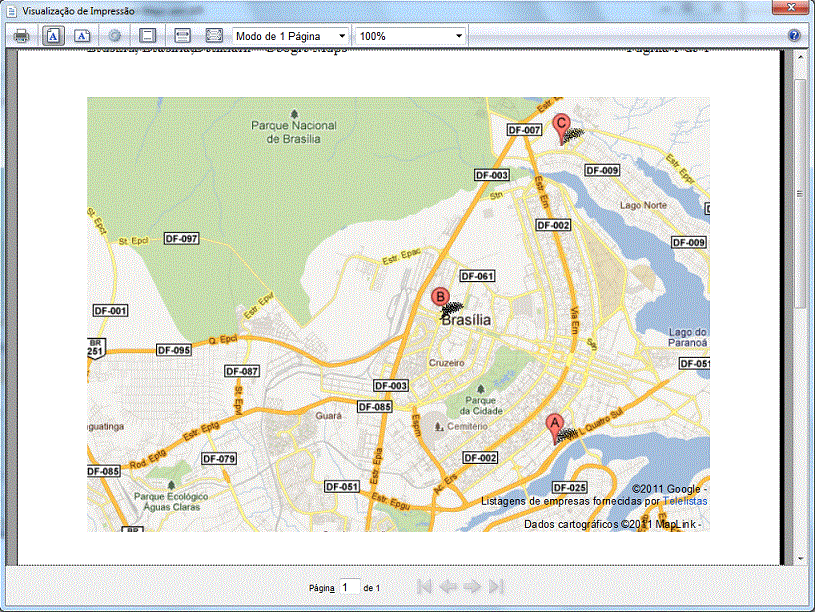Go to the first page

click(x=424, y=587)
